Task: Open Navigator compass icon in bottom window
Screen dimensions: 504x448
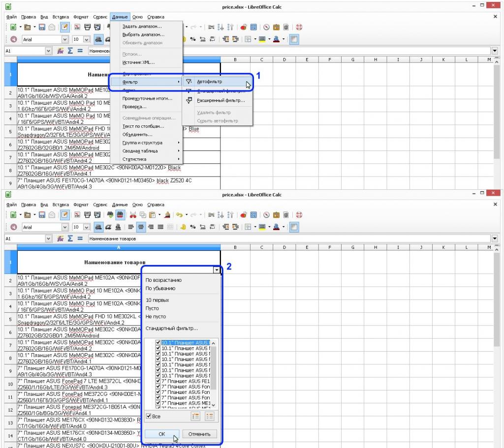Action: pos(266,215)
